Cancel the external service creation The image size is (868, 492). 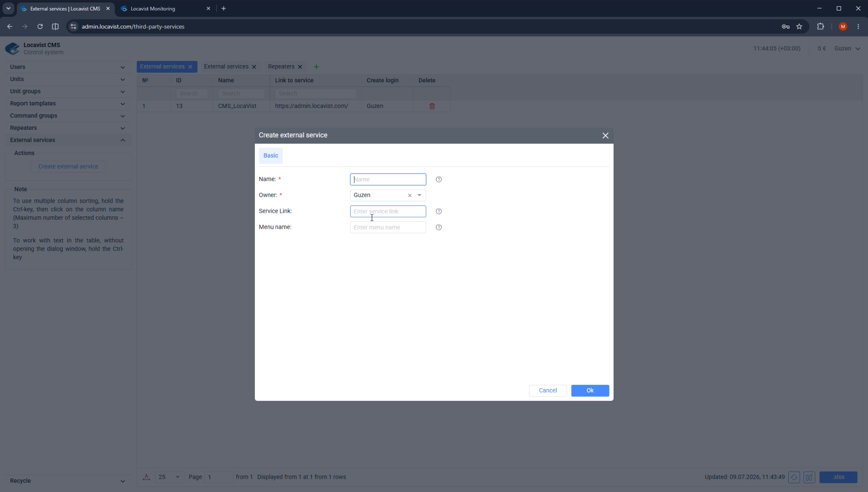pyautogui.click(x=548, y=390)
